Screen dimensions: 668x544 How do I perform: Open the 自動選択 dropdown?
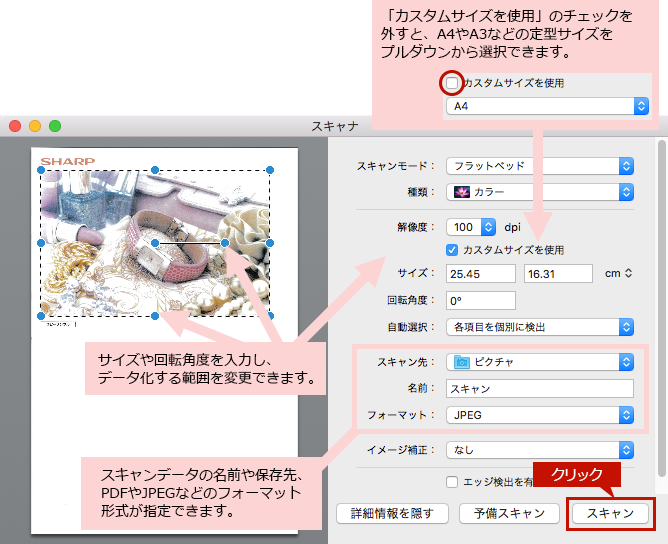(x=540, y=327)
